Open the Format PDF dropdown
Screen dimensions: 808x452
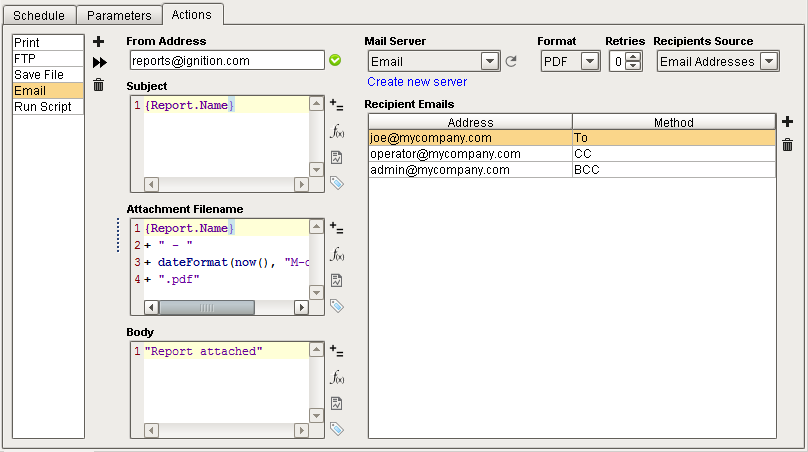pos(589,62)
